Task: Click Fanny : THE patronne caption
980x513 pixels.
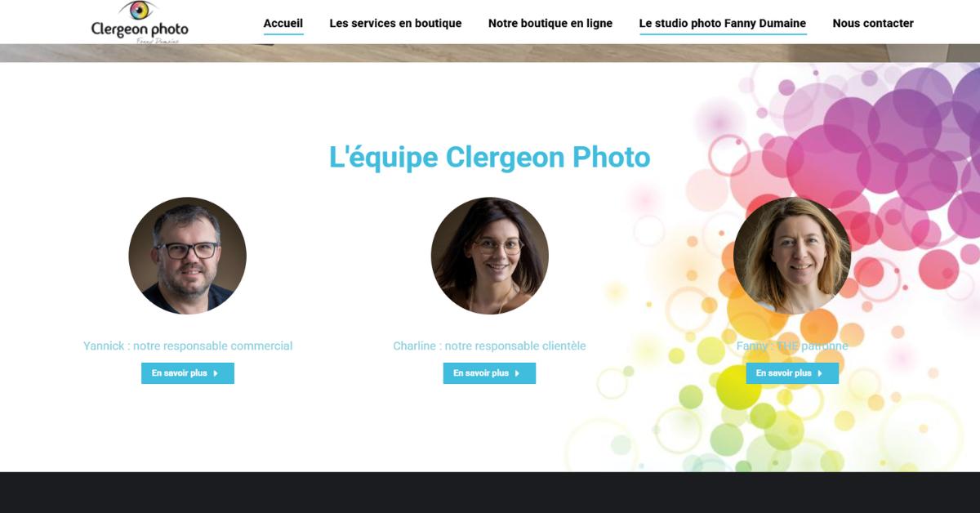Action: 792,346
